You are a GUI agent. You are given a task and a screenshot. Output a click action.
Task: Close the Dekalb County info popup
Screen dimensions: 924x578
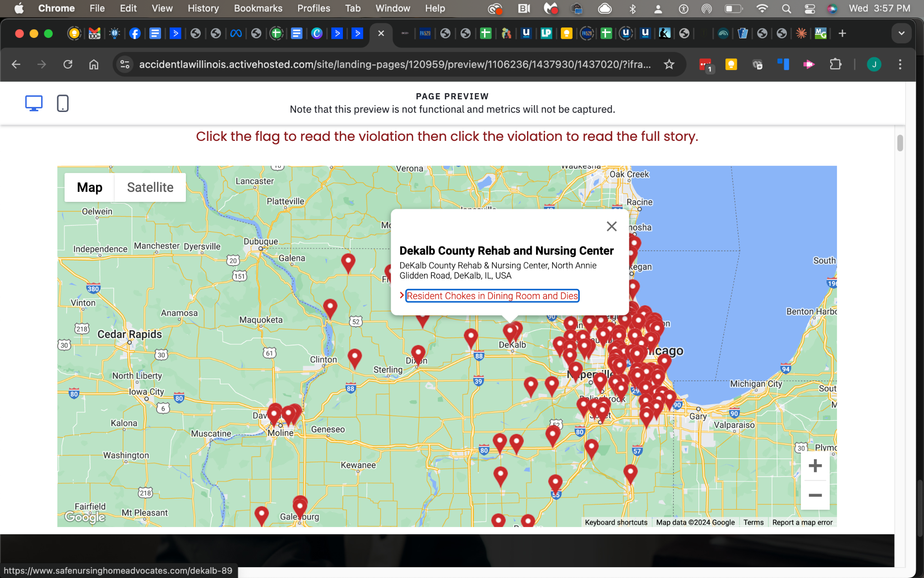click(611, 226)
